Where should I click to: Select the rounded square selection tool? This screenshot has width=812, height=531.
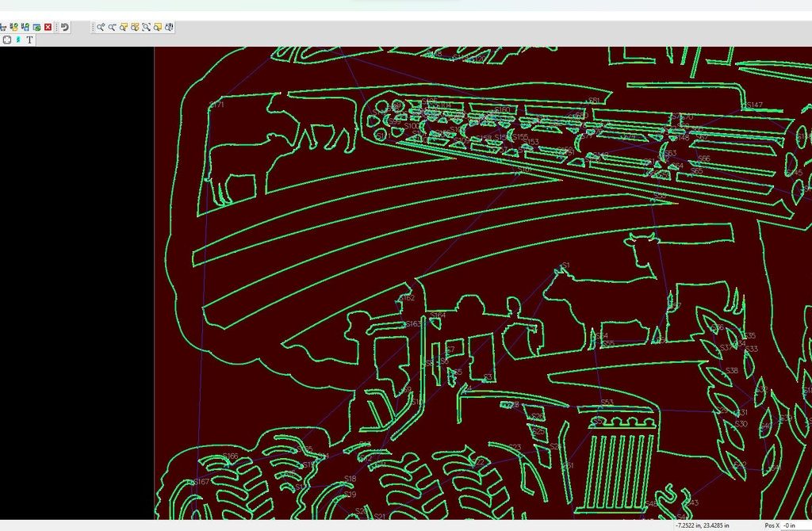7,40
